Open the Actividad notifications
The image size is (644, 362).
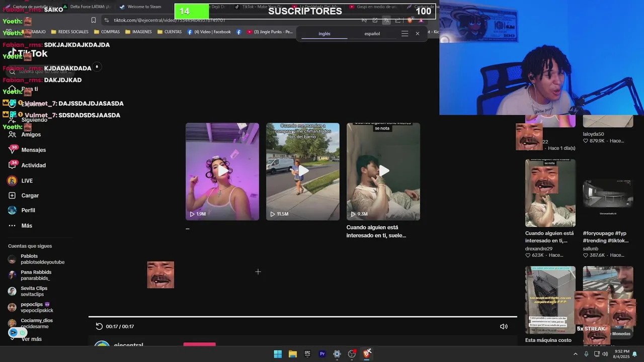click(27, 165)
